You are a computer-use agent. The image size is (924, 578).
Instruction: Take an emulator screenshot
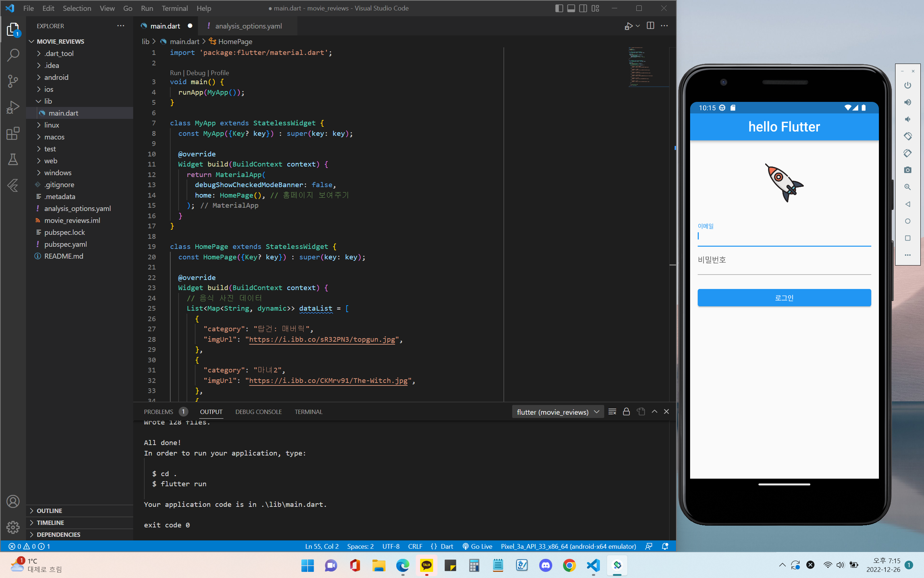[908, 170]
